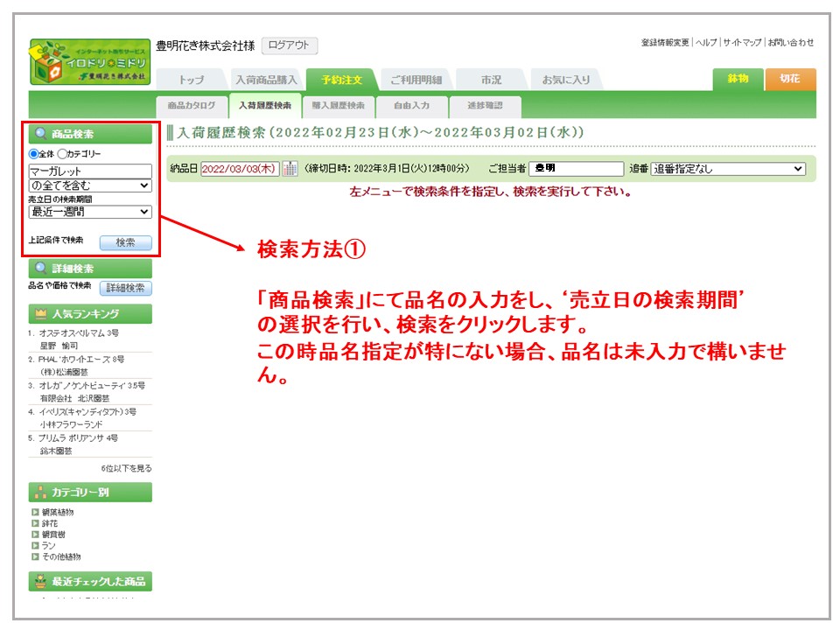Click the arrow icon beside 観葉植物
This screenshot has height=630, width=840.
(x=35, y=512)
